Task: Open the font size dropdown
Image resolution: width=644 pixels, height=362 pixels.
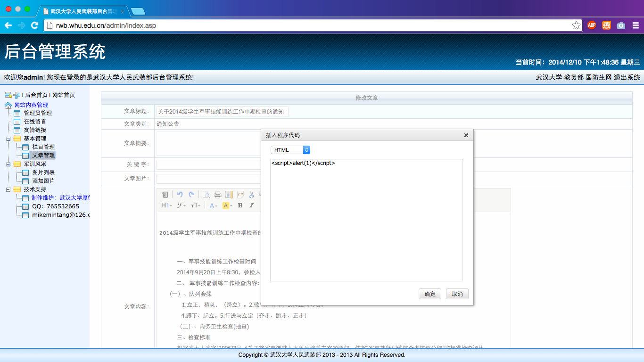Action: click(x=196, y=206)
